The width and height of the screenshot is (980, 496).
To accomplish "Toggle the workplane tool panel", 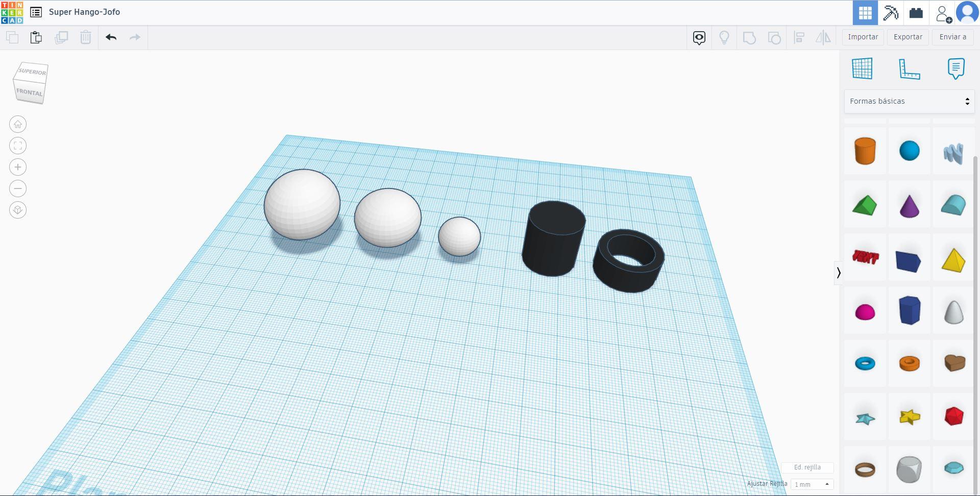I will pos(863,68).
